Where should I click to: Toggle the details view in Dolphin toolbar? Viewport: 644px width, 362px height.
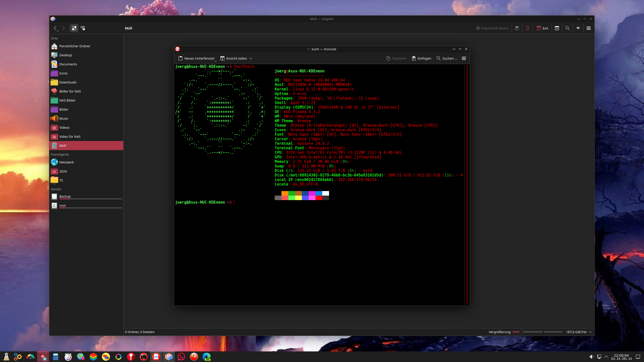pos(83,28)
